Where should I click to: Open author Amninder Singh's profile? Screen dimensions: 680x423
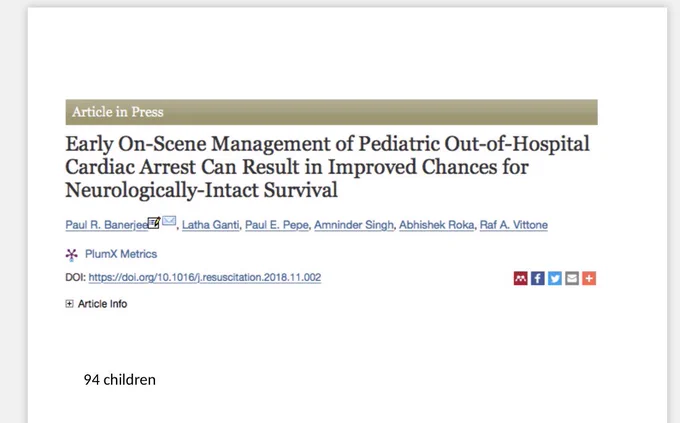(354, 225)
